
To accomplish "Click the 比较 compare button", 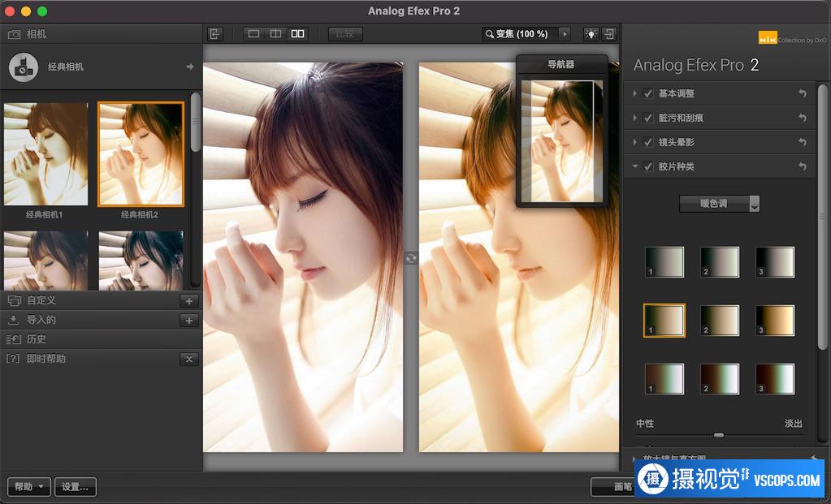I will 345,34.
